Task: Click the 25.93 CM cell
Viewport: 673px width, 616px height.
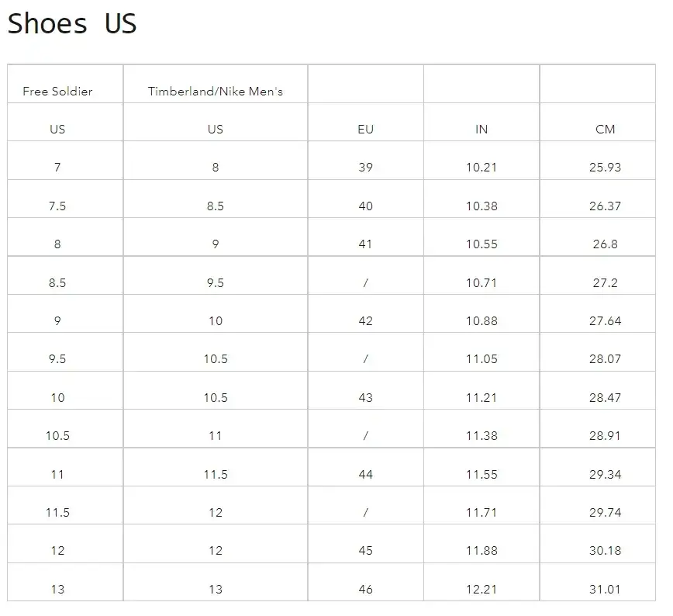Action: 605,168
